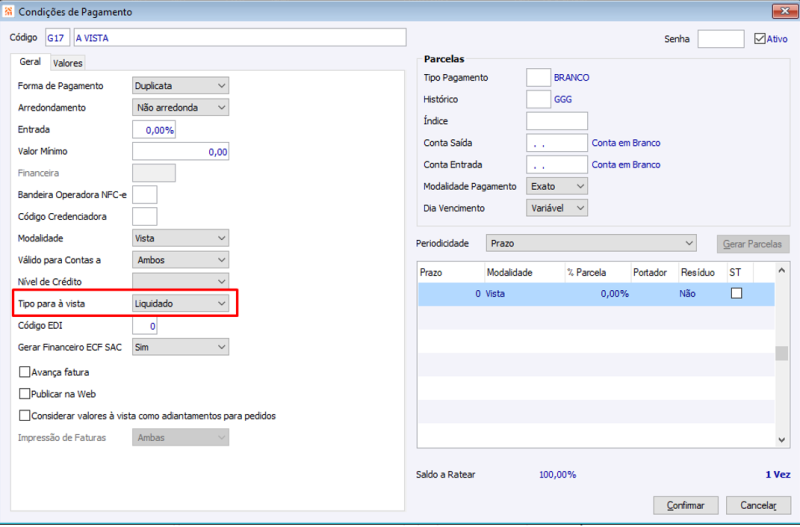This screenshot has width=800, height=527.
Task: Click the Índice input field
Action: [x=557, y=121]
